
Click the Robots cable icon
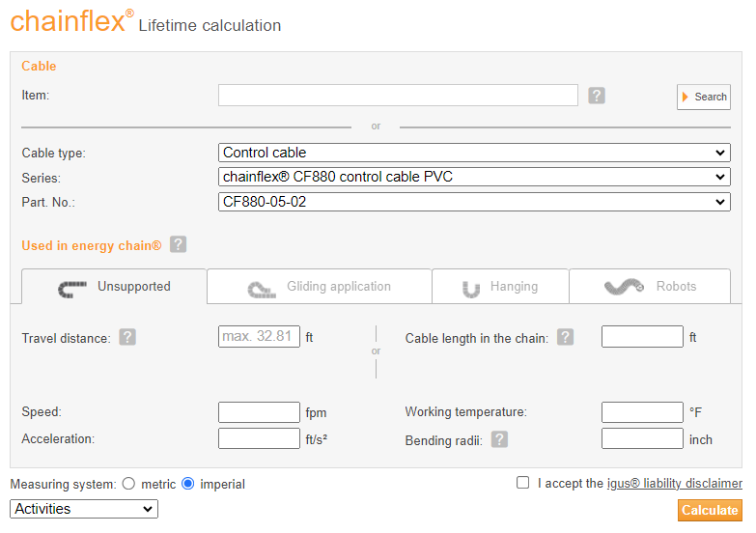coord(624,287)
